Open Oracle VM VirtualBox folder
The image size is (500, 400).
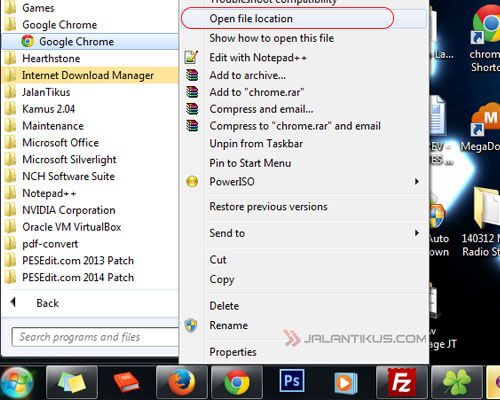point(71,227)
